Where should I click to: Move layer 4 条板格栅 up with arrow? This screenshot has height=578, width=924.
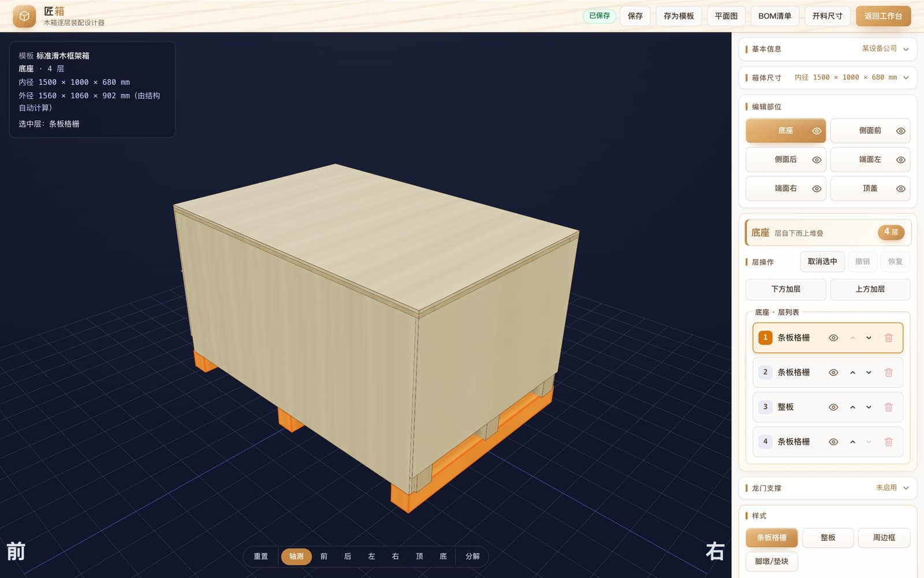coord(852,442)
